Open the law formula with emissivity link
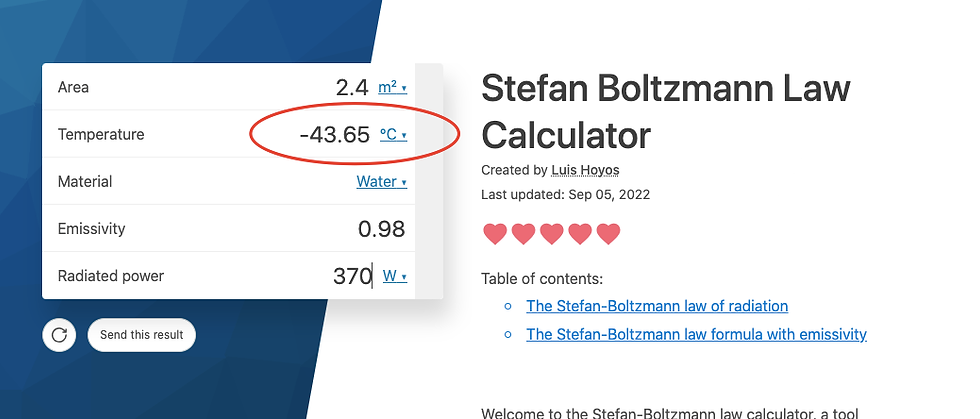The height and width of the screenshot is (419, 980). point(696,335)
